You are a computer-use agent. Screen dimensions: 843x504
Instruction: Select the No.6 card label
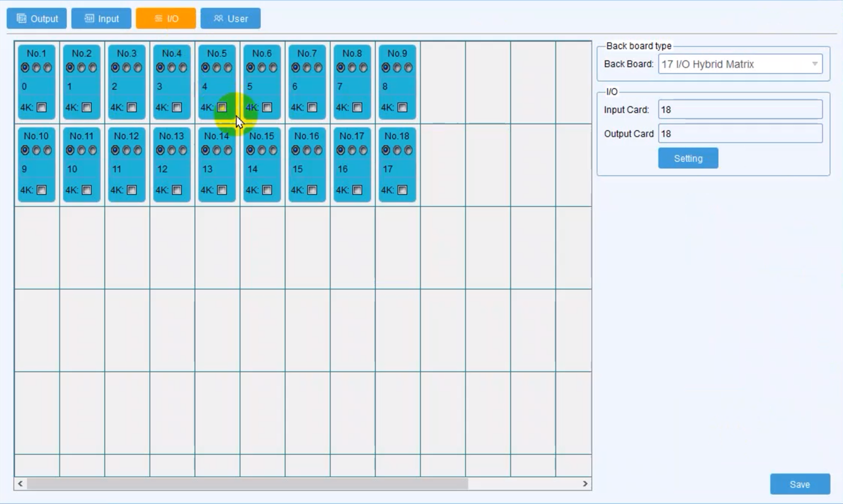click(261, 54)
